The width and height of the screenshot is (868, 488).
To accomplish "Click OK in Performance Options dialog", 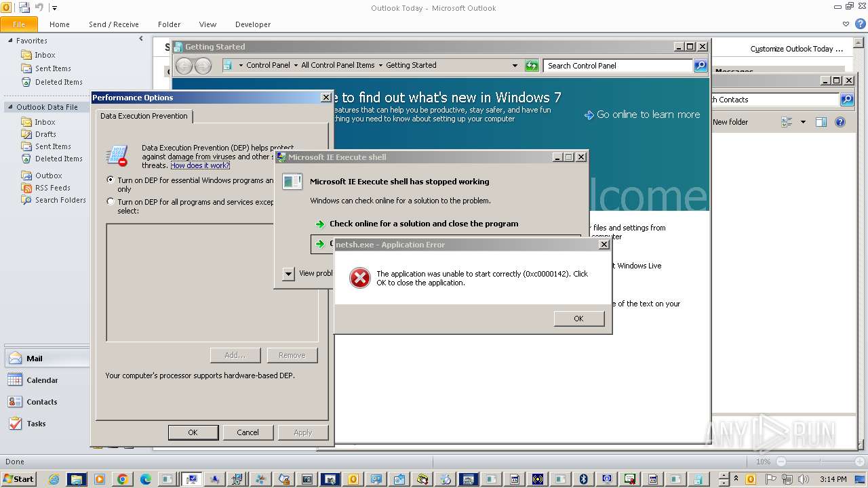I will [x=193, y=432].
